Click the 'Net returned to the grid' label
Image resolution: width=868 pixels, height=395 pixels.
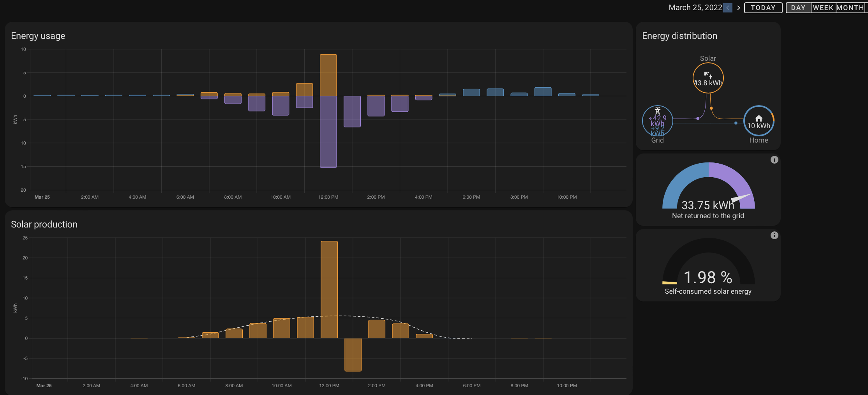point(708,216)
